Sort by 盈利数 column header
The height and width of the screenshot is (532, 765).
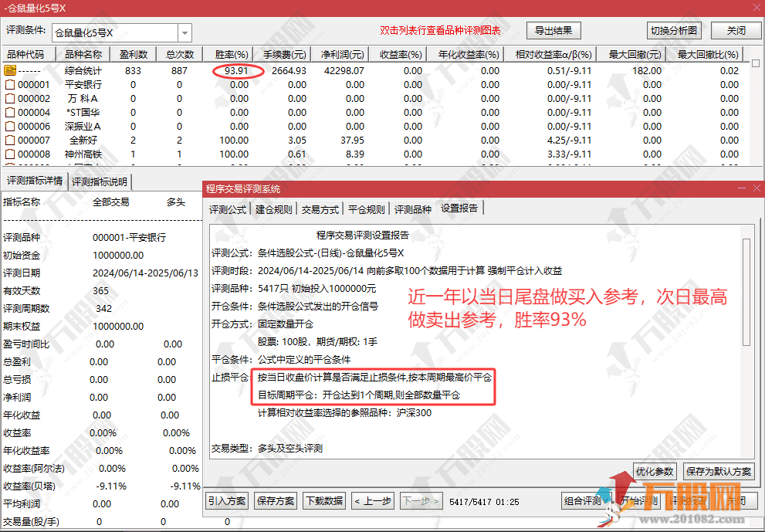[x=134, y=54]
